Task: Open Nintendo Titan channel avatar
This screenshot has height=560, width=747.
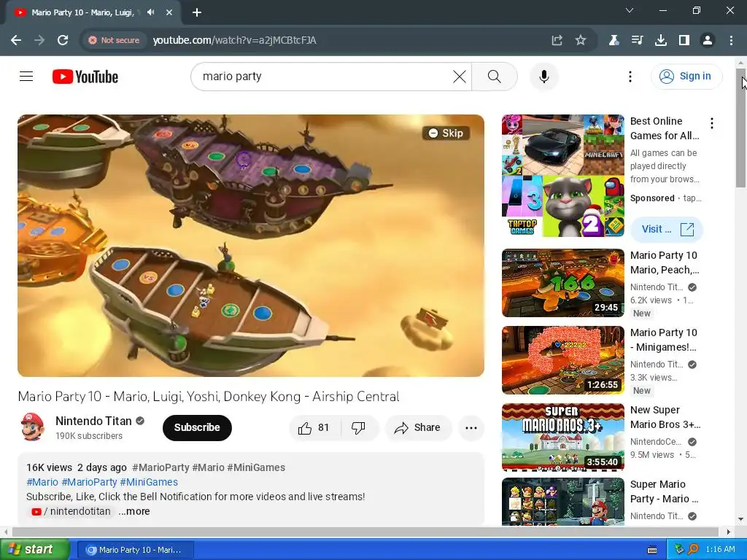Action: coord(33,427)
